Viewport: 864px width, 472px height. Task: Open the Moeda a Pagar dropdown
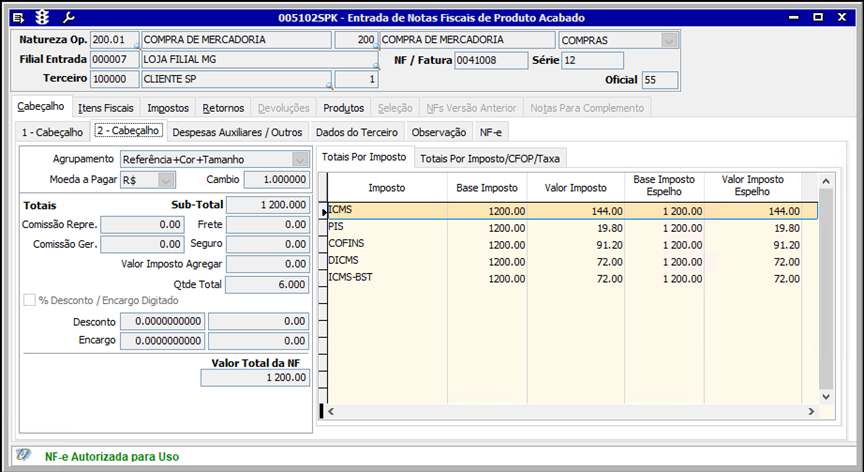pos(165,179)
